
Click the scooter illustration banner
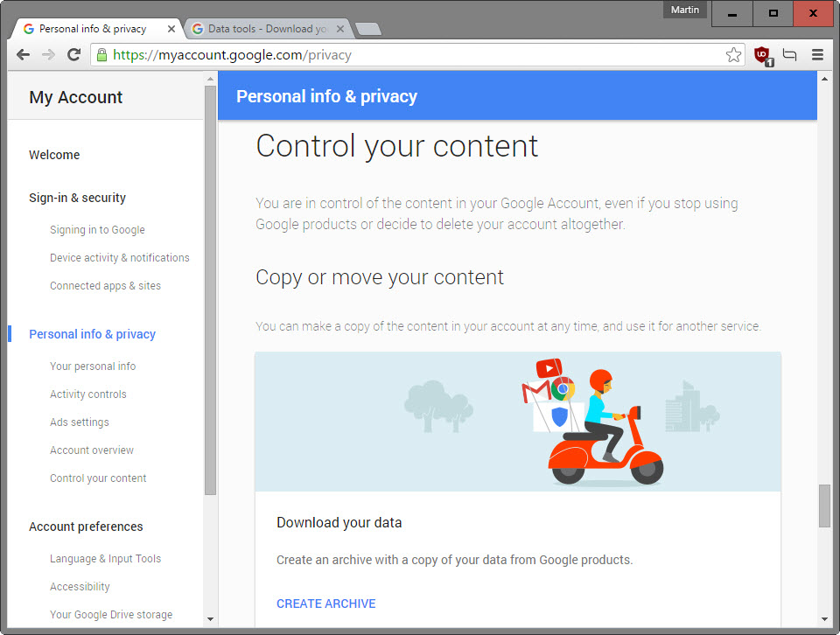coord(517,422)
